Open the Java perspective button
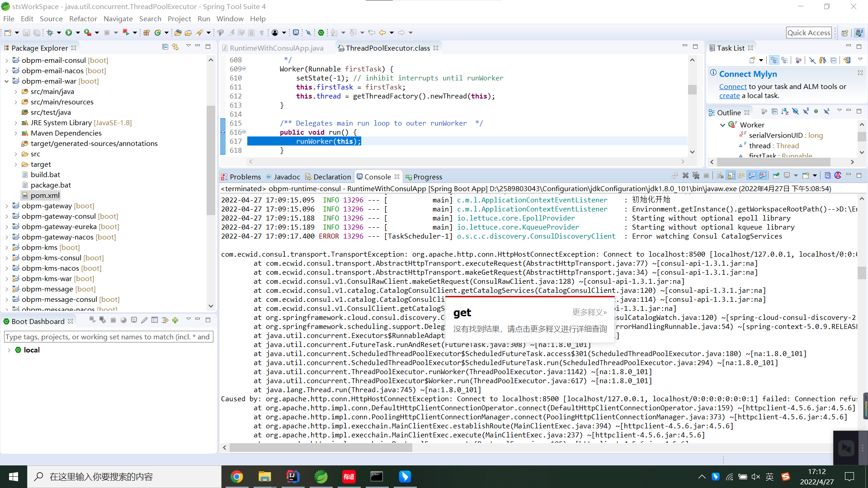Screen dimensions: 868x488 pos(859,33)
